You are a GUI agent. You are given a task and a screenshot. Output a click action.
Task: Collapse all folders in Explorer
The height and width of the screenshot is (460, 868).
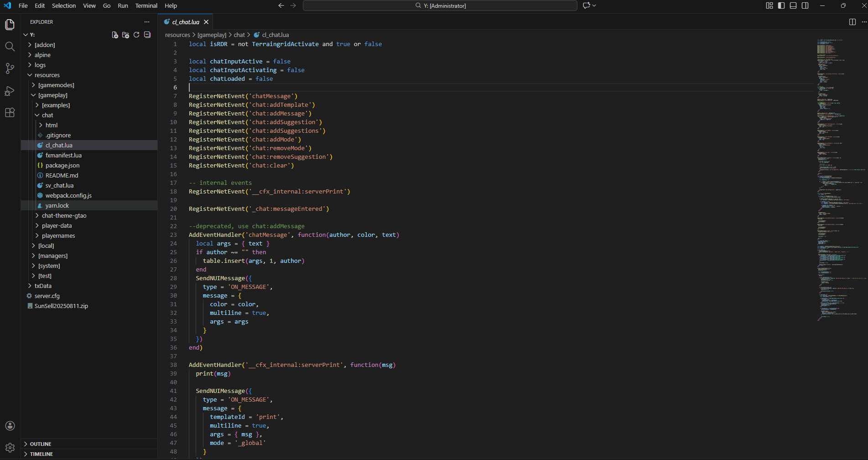[147, 35]
